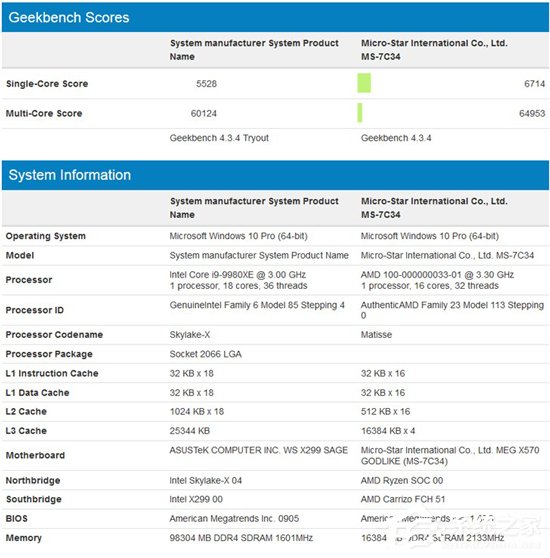The image size is (550, 558).
Task: Click 98304 MB DDR4 SDRAM 1601MHz
Action: point(241,538)
